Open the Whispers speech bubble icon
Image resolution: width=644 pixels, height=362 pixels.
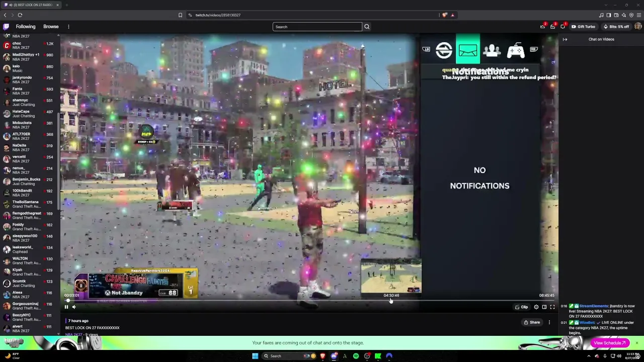tap(562, 27)
